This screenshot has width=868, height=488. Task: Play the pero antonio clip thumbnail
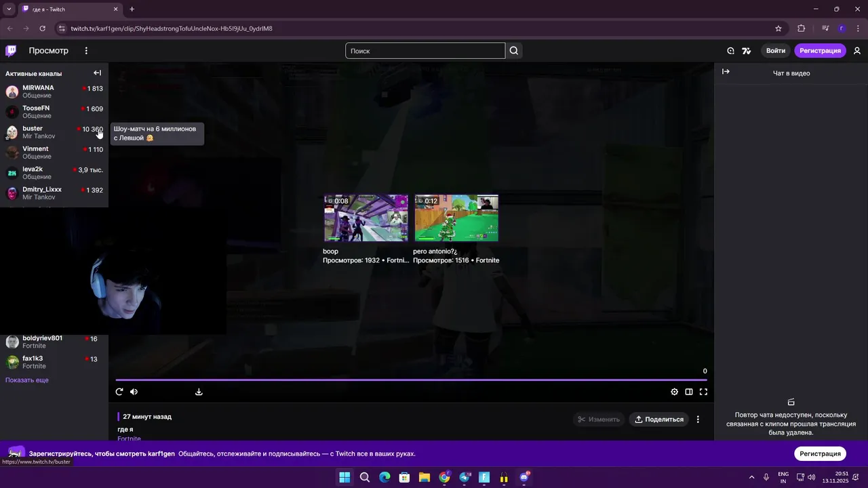tap(456, 218)
